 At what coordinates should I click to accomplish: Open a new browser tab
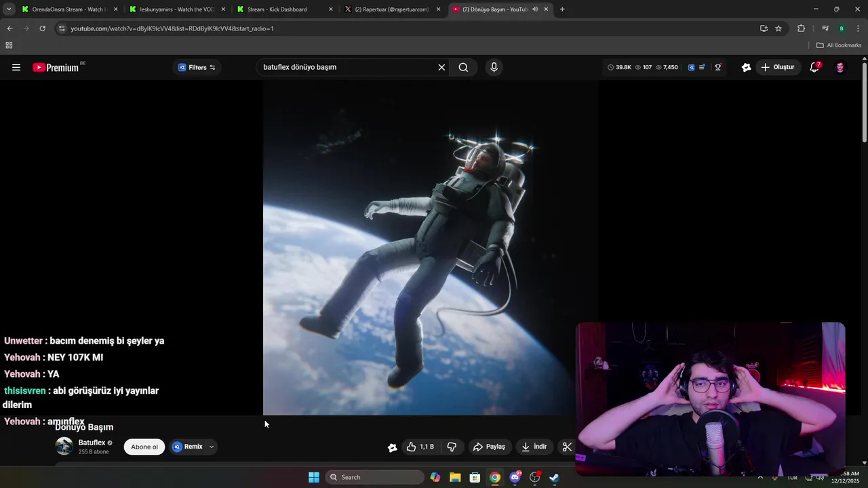(x=562, y=9)
